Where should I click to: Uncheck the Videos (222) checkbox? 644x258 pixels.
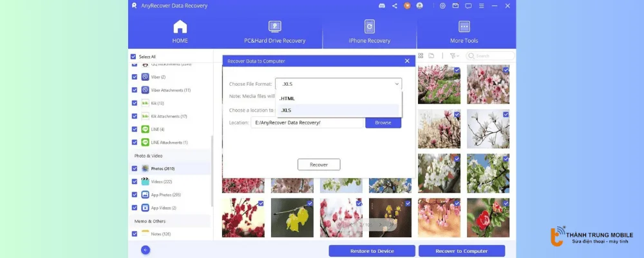[x=135, y=182]
